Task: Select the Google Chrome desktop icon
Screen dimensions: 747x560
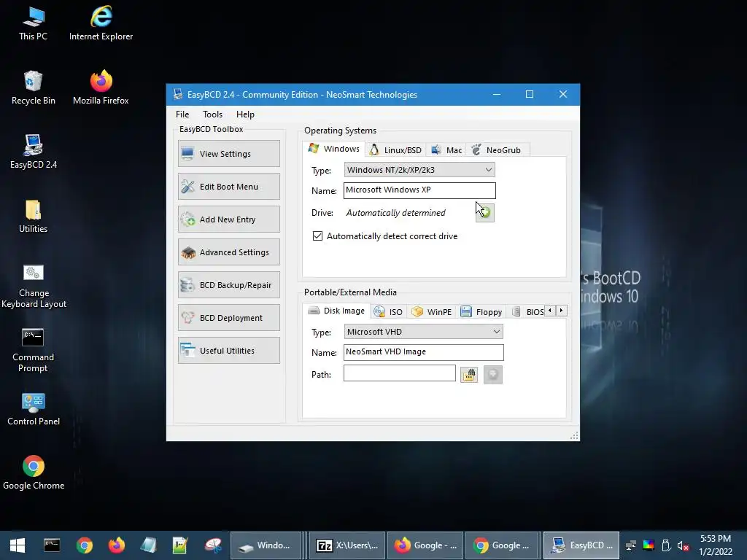Action: 34,473
